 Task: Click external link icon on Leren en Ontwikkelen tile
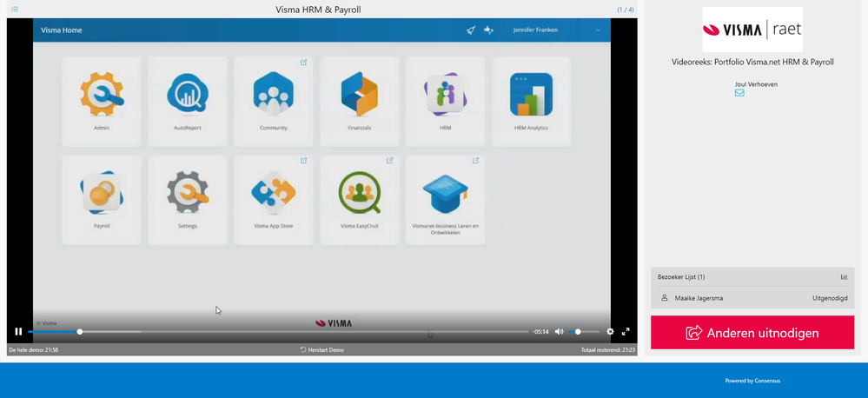[x=475, y=161]
